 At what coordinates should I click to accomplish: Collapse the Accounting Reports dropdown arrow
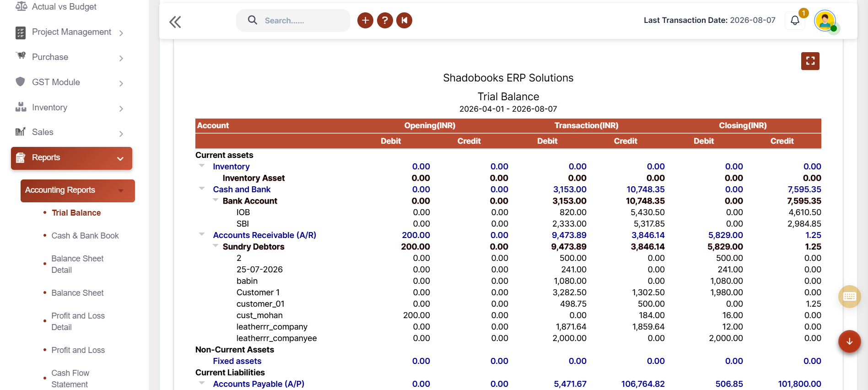[x=121, y=190]
